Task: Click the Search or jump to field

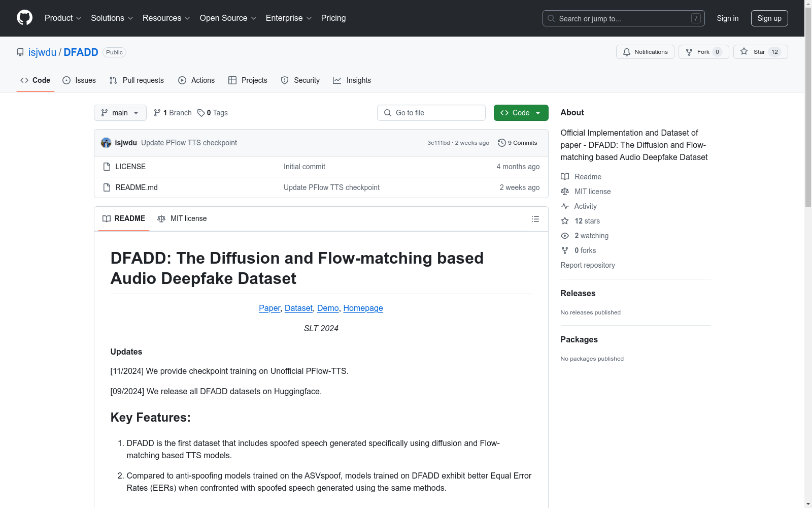Action: (x=624, y=18)
